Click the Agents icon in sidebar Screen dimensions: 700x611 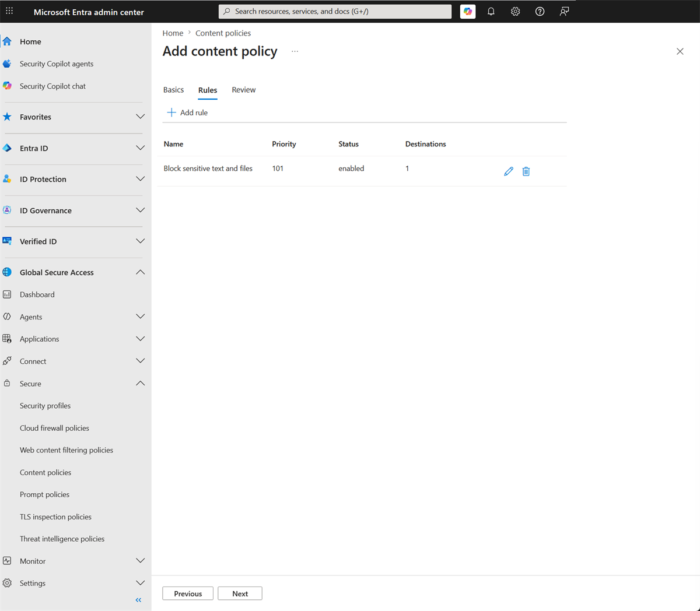[7, 317]
